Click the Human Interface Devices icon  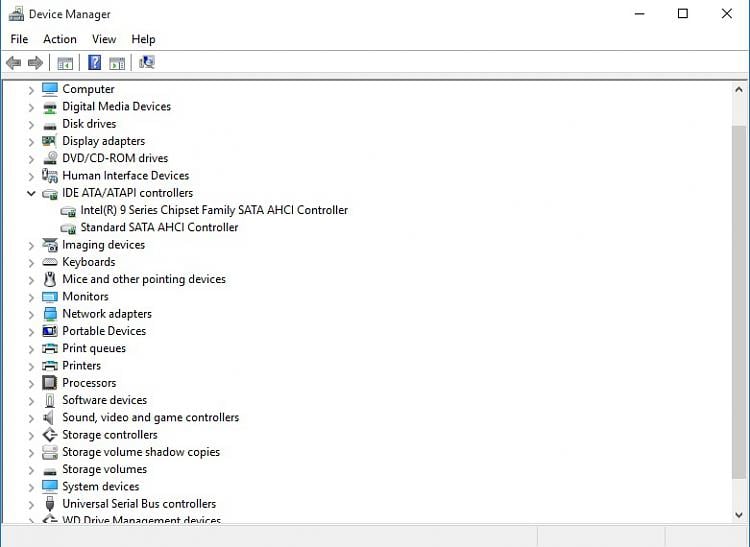(x=50, y=175)
